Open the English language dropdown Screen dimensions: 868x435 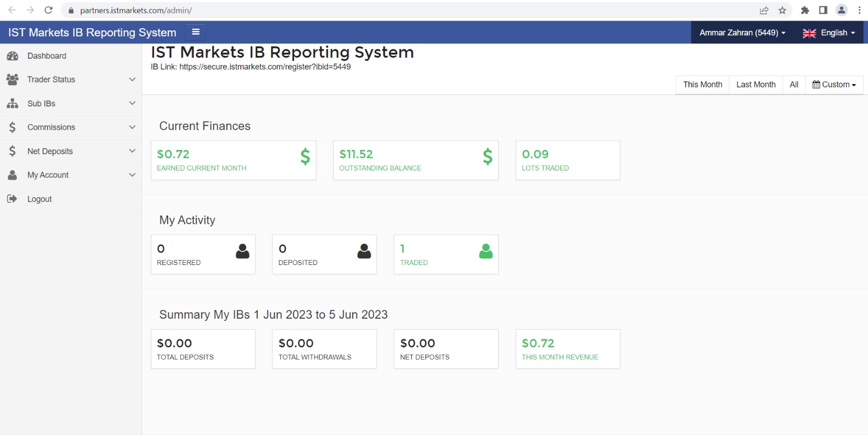point(829,33)
